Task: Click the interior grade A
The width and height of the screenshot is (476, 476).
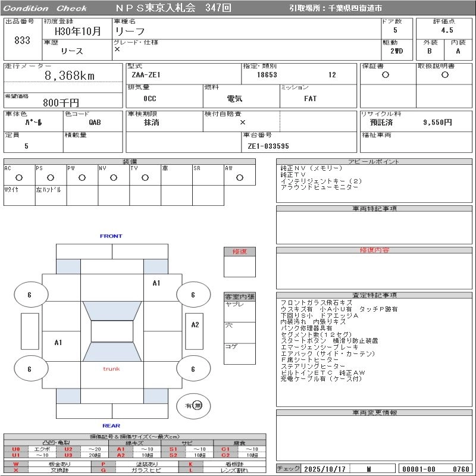Action: pyautogui.click(x=458, y=51)
